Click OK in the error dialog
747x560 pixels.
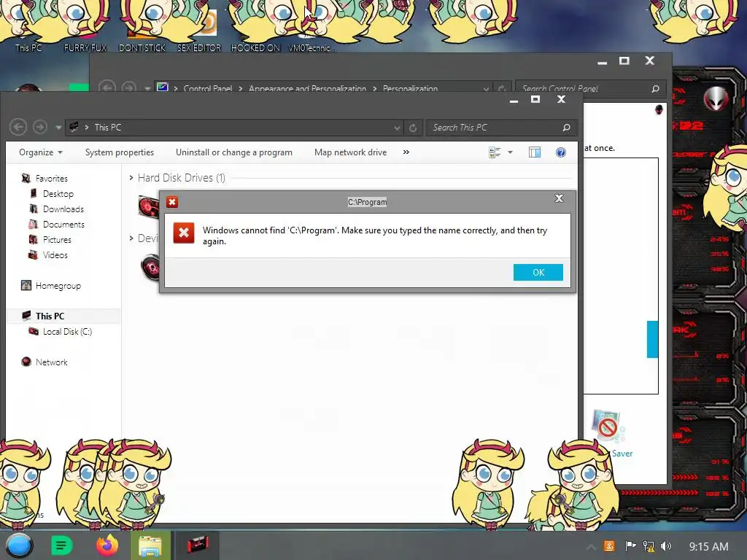[538, 273]
